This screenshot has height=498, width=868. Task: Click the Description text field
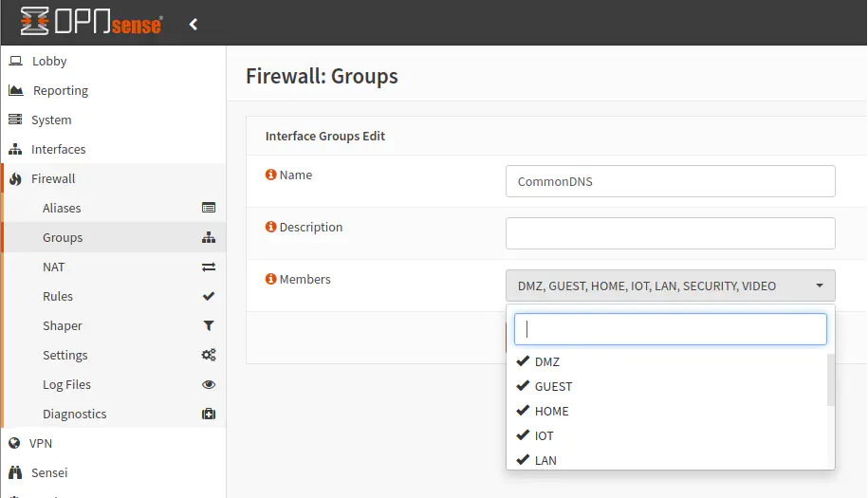(x=670, y=233)
